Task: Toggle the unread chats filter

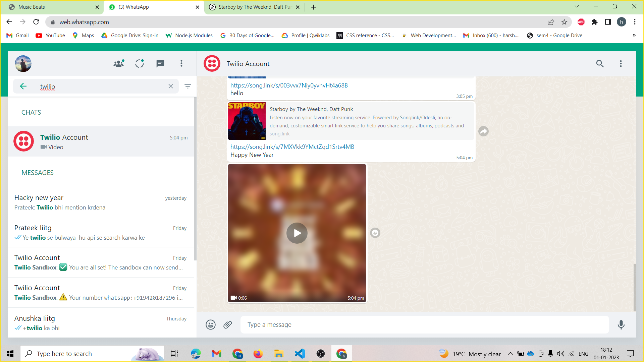Action: (x=187, y=86)
